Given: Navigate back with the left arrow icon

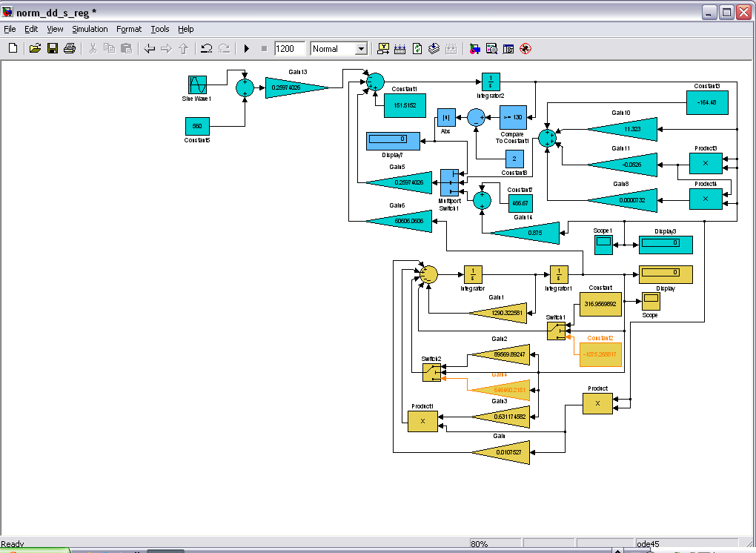Looking at the screenshot, I should coord(150,49).
